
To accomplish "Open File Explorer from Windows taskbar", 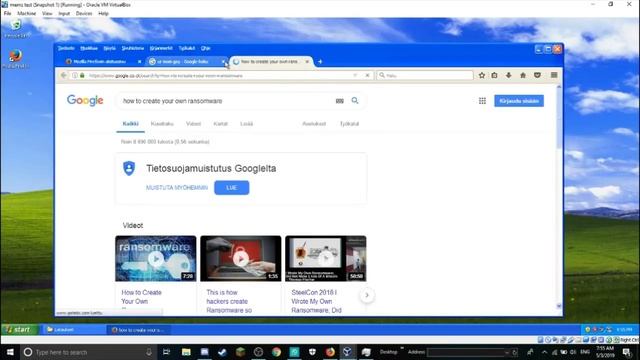I will tap(186, 352).
